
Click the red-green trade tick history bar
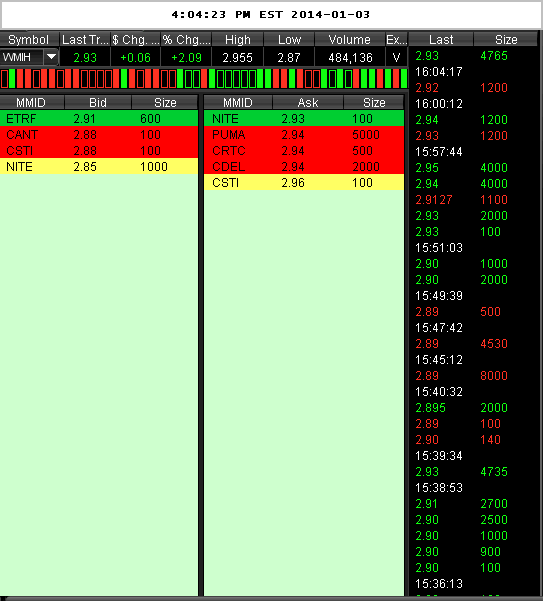pos(203,79)
